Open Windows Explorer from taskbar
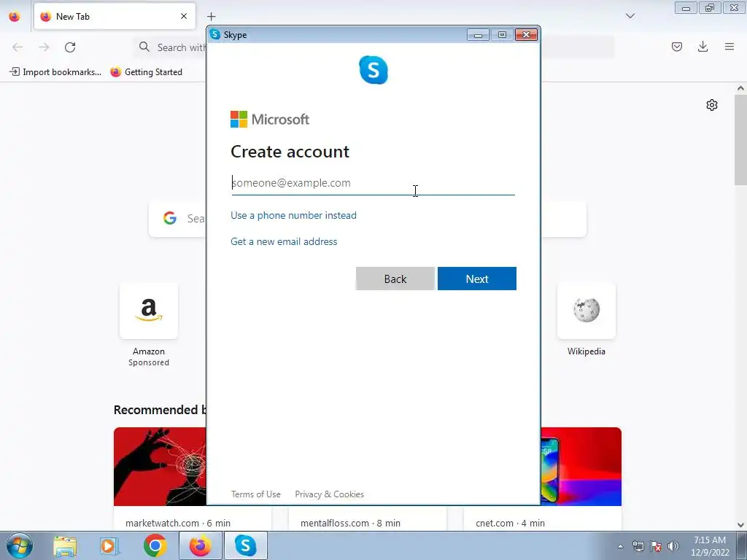This screenshot has width=747, height=560. tap(65, 545)
